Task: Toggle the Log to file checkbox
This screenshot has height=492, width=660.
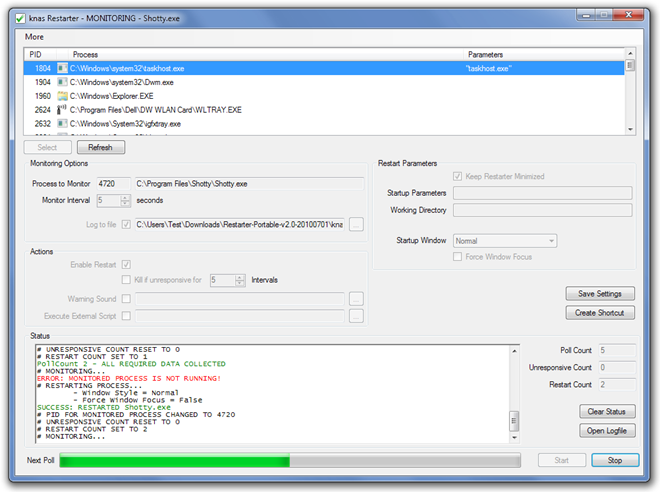Action: pyautogui.click(x=126, y=224)
